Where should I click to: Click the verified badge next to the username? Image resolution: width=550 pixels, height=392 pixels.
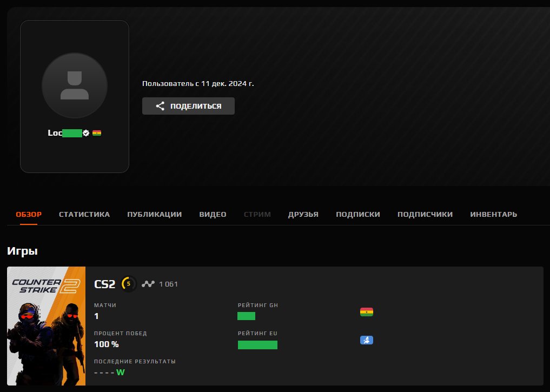tap(87, 132)
